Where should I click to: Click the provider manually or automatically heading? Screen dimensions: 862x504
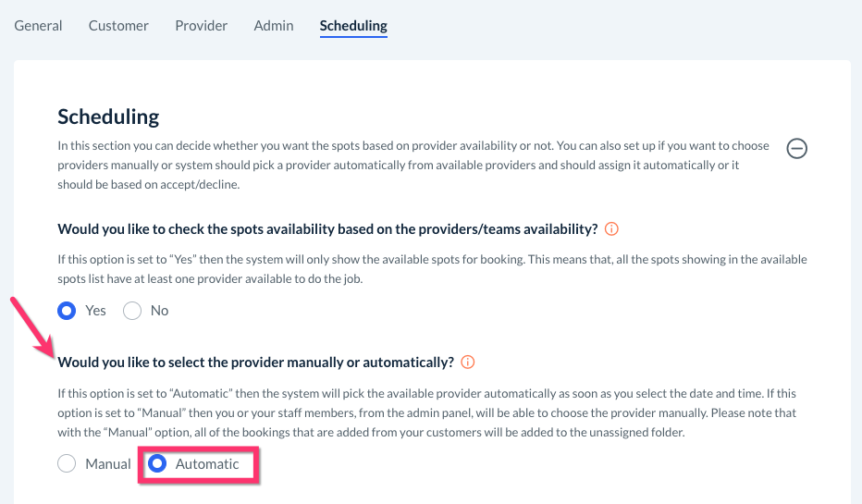[256, 362]
